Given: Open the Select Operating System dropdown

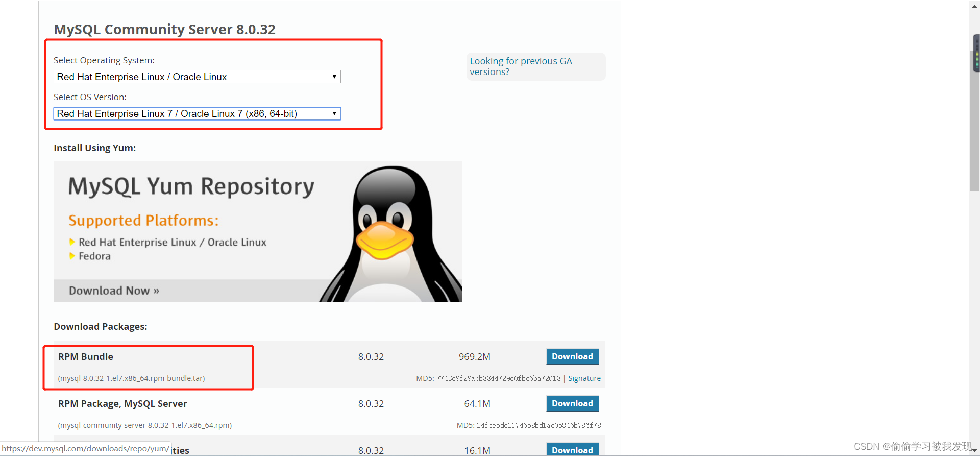Looking at the screenshot, I should 197,77.
